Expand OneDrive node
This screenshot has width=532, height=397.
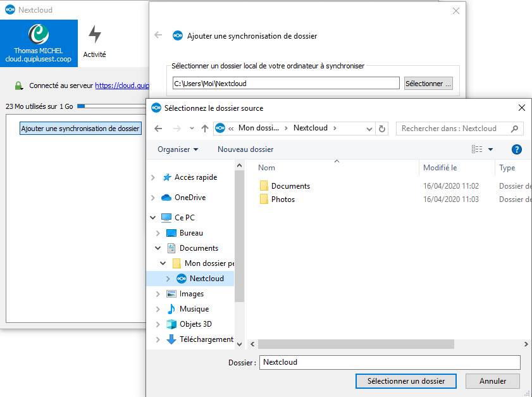(x=152, y=198)
